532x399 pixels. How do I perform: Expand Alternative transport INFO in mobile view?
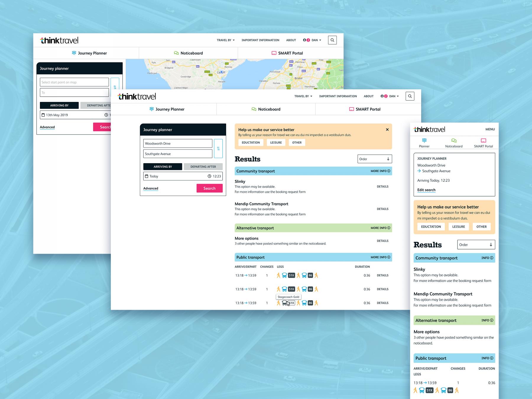click(x=487, y=320)
